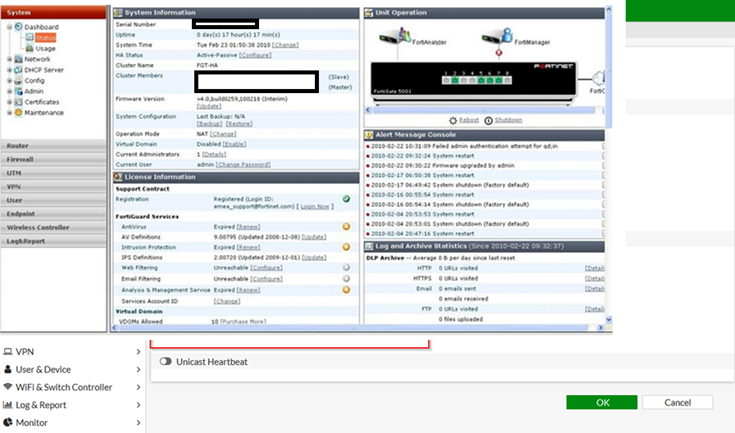Click the Shutdown power icon

(x=488, y=120)
